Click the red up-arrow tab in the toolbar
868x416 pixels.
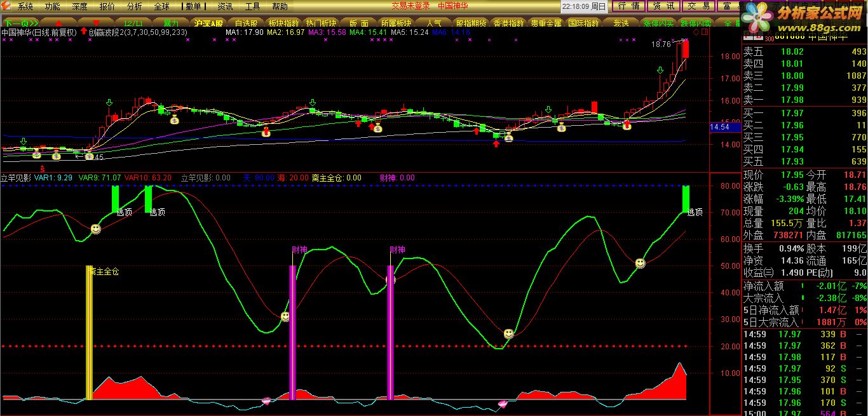[x=58, y=22]
